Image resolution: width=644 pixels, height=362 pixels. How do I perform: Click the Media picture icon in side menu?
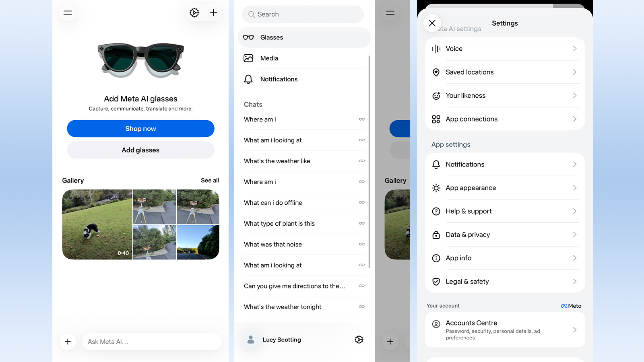tap(248, 58)
